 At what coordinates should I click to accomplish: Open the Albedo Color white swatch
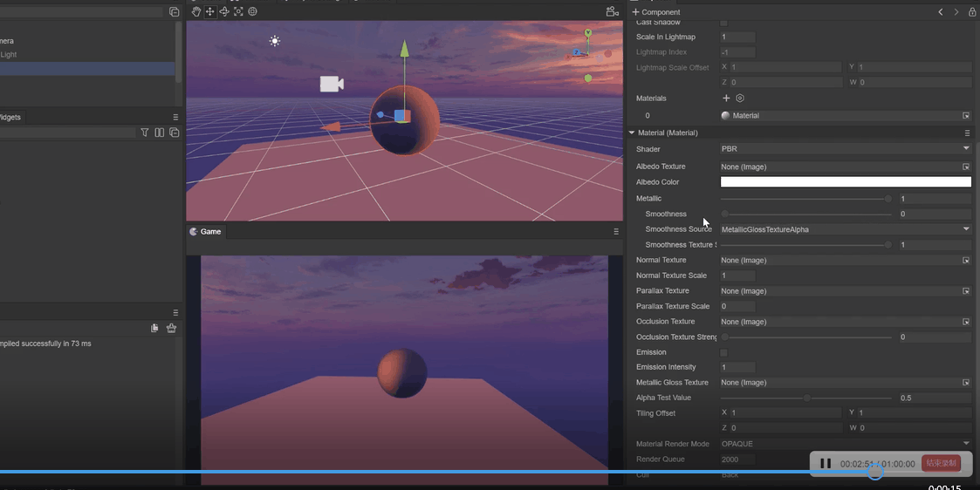[845, 182]
